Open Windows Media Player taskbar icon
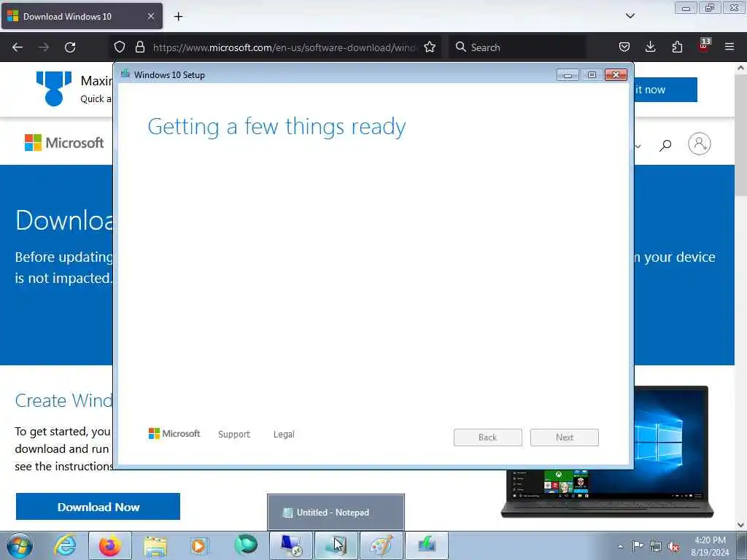 click(199, 545)
